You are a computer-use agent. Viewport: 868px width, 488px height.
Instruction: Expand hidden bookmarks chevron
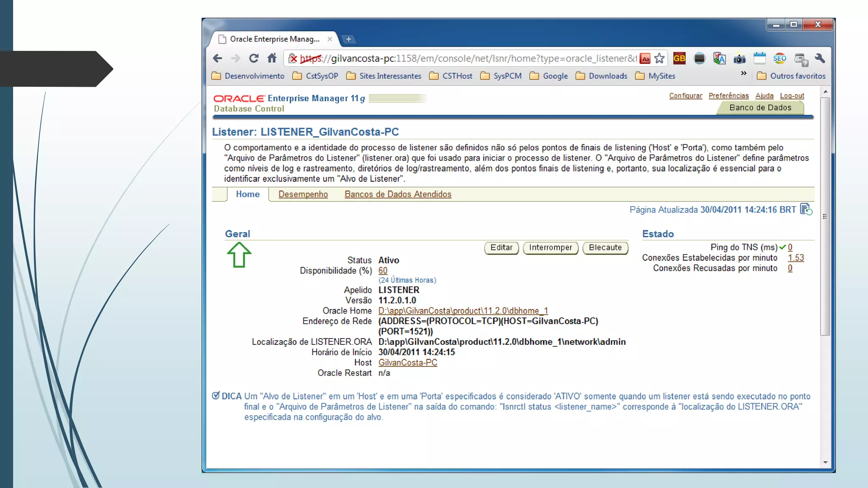pyautogui.click(x=743, y=74)
